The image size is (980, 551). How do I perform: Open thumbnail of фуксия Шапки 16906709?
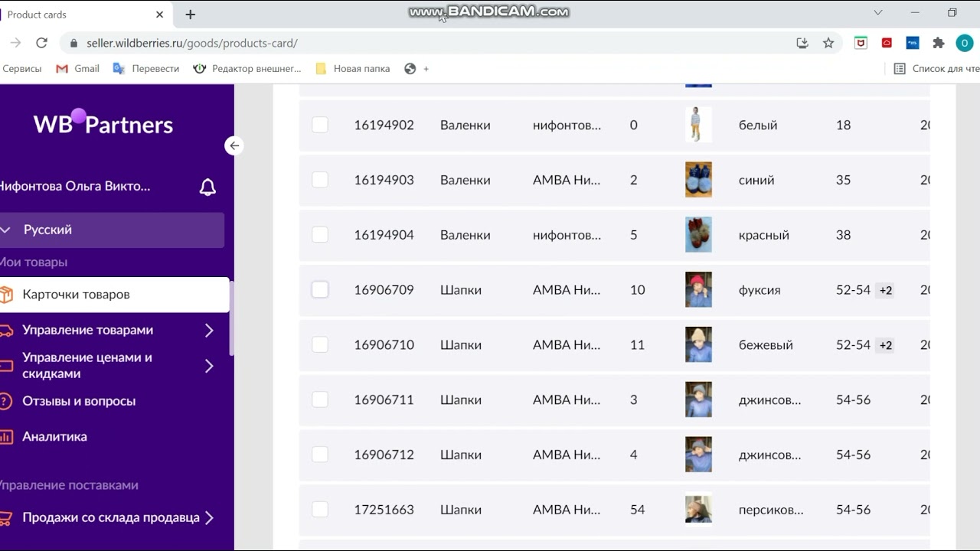(698, 290)
